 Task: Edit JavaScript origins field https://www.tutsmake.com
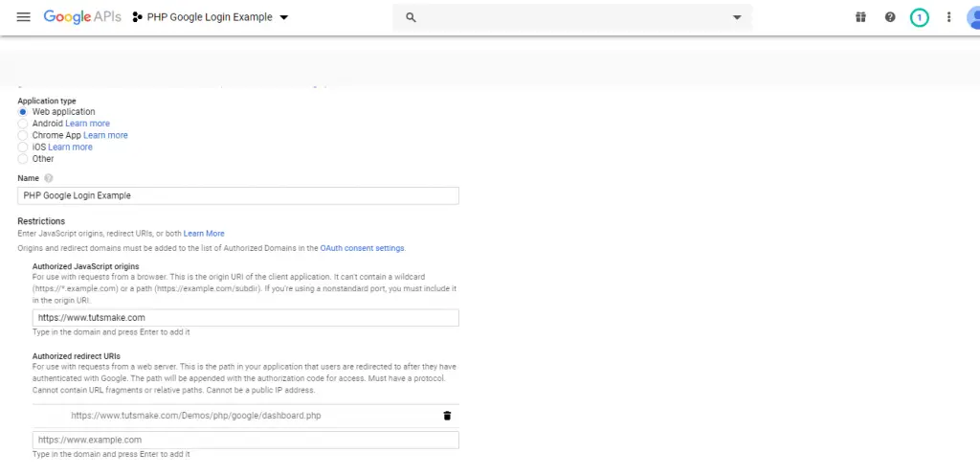246,318
